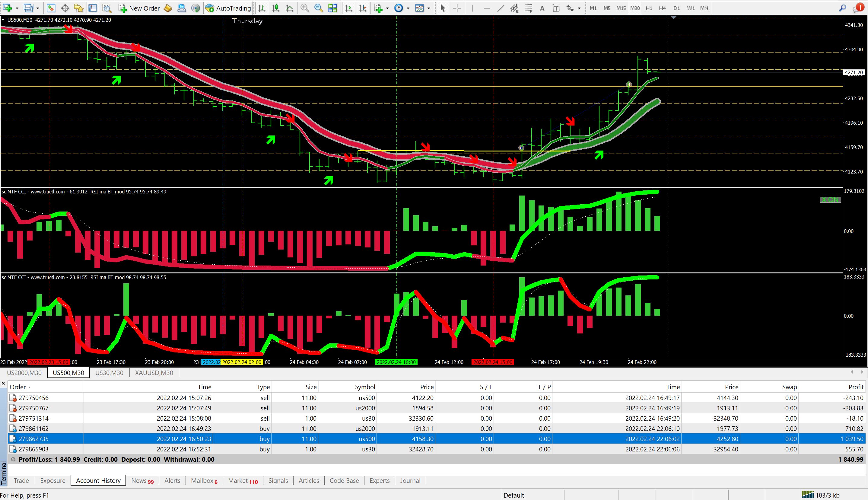Draw a trendline with line tool

tap(501, 8)
